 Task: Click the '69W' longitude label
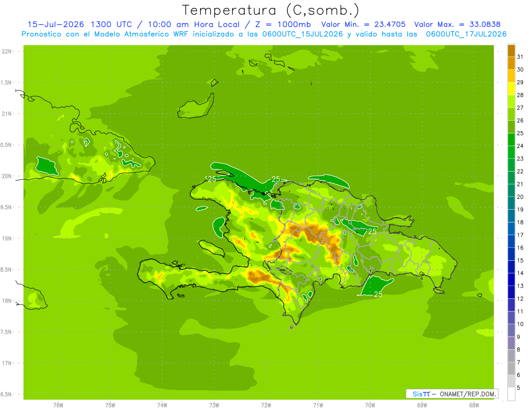pyautogui.click(x=422, y=405)
